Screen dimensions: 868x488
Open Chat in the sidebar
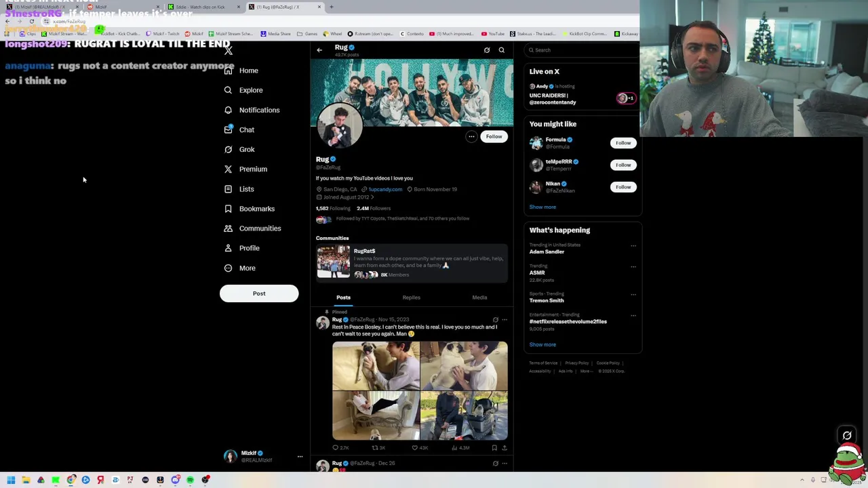239,129
